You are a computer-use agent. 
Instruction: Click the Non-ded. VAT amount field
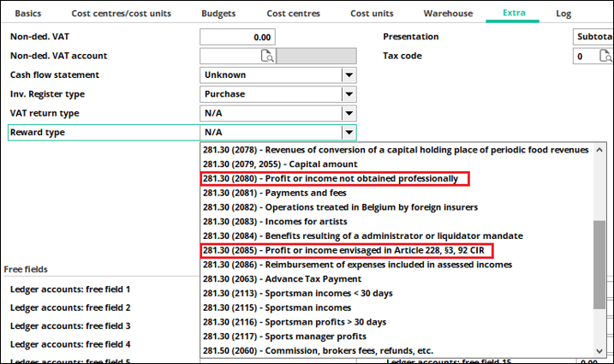coord(237,38)
